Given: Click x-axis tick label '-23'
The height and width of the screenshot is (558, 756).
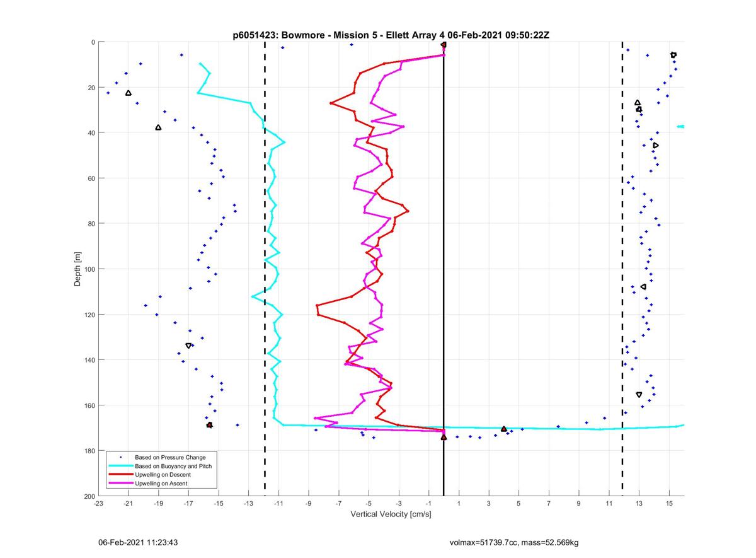Looking at the screenshot, I should point(98,503).
